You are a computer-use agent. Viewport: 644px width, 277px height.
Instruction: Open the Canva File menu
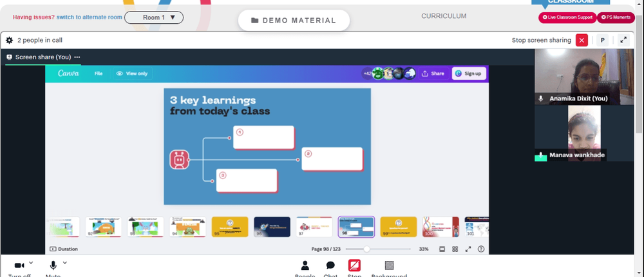click(99, 73)
